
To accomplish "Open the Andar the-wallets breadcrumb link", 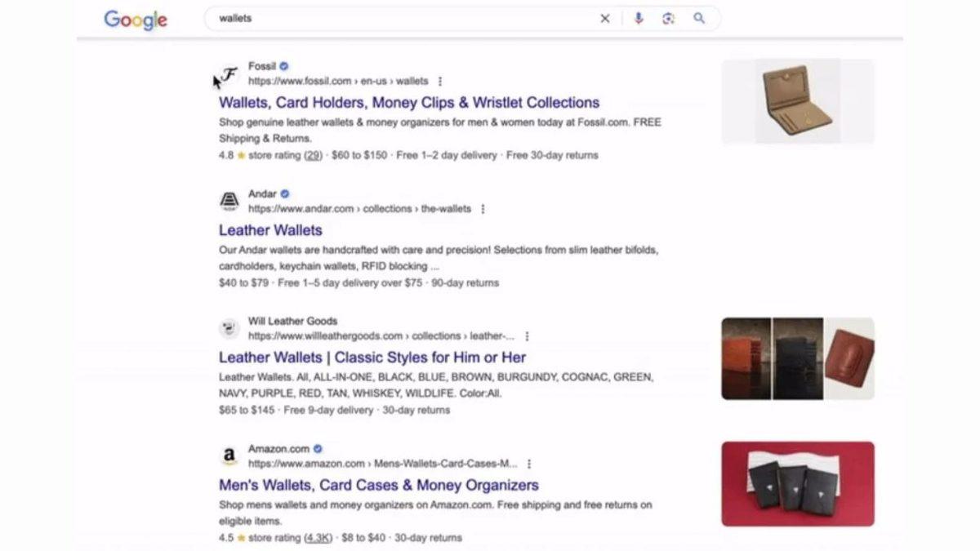I will click(x=448, y=209).
